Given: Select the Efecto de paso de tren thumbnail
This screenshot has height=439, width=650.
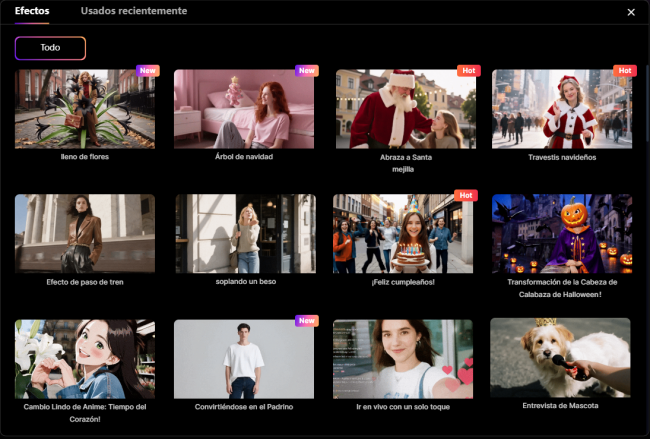Looking at the screenshot, I should tap(85, 234).
